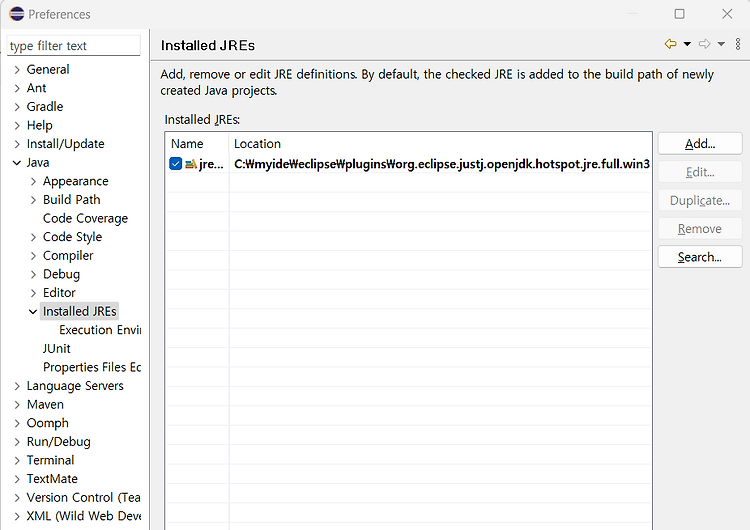Click the JRE library icon in the row
Image resolution: width=750 pixels, height=530 pixels.
(191, 164)
